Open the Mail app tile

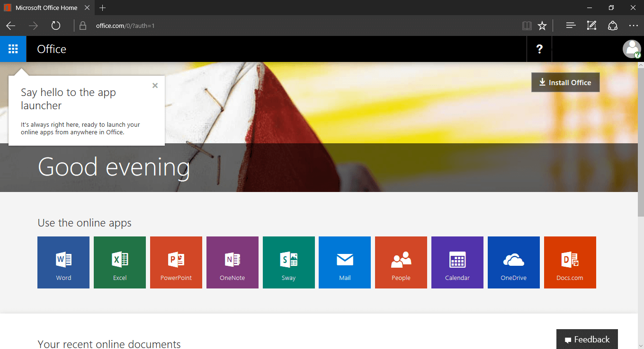pos(345,262)
